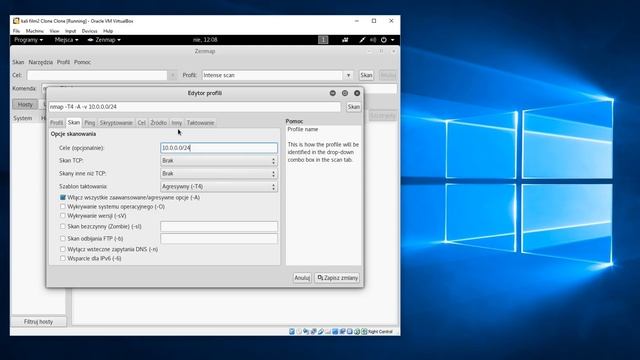Click the mouse integration icon beside Right Control
Viewport: 640px width, 360px height.
tap(357, 331)
